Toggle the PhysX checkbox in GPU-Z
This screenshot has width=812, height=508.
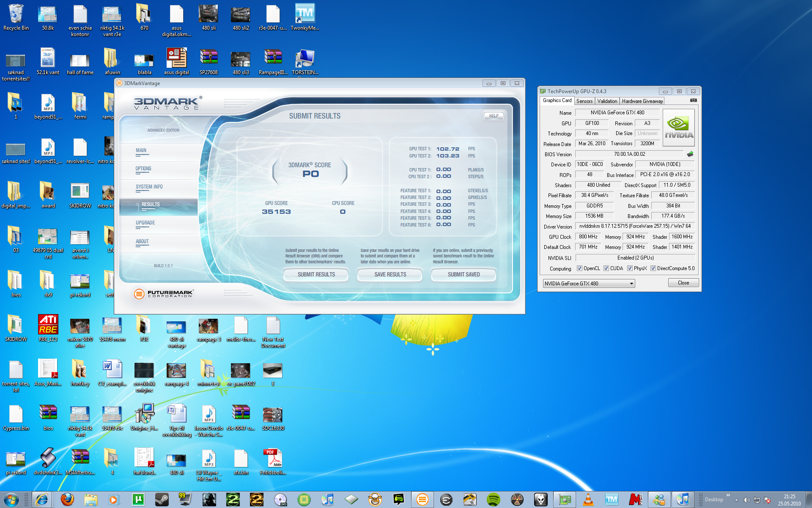(630, 268)
